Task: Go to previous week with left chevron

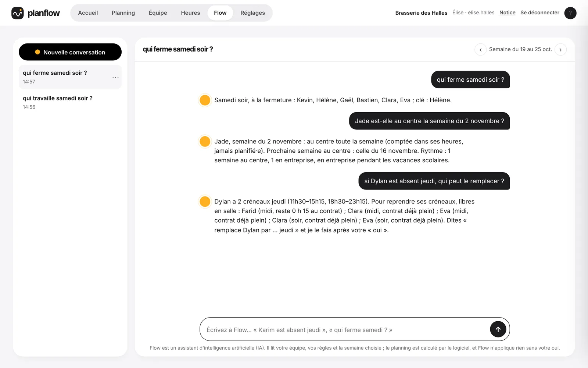Action: tap(480, 49)
